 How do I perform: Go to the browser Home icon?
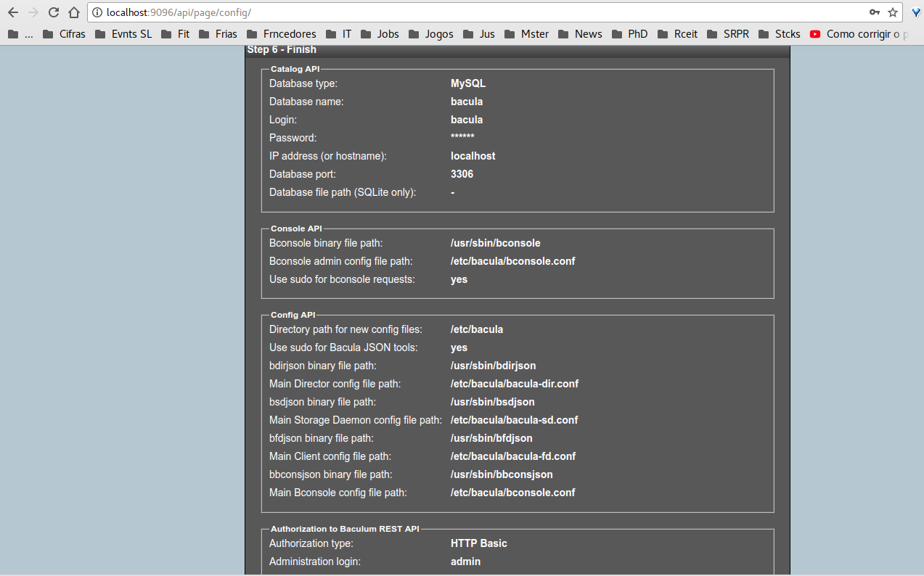tap(74, 12)
